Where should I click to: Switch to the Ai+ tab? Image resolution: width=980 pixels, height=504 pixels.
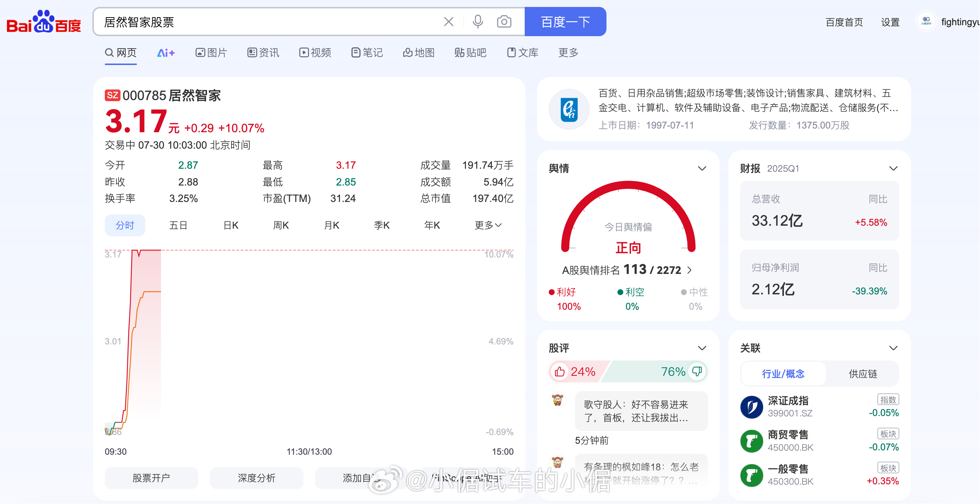pyautogui.click(x=166, y=53)
